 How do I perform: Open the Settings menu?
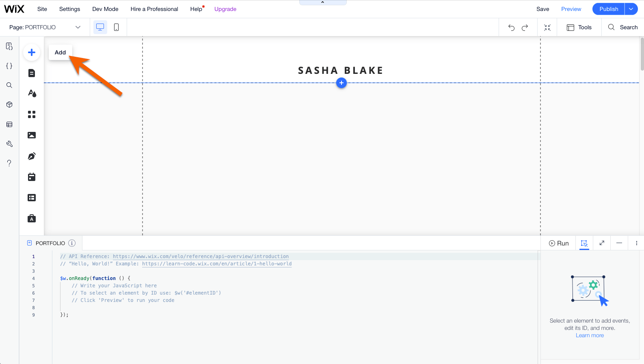point(70,9)
